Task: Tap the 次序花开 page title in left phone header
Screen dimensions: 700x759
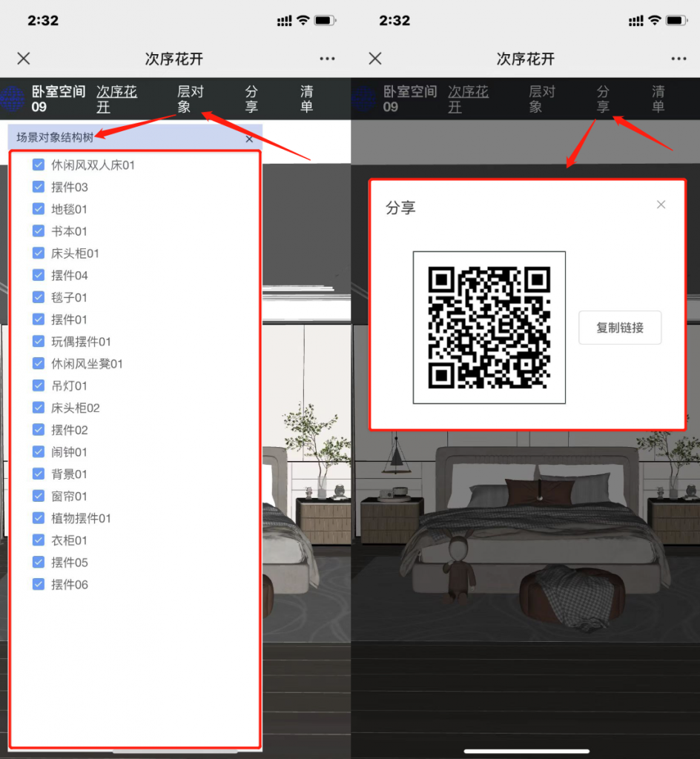Action: point(174,59)
